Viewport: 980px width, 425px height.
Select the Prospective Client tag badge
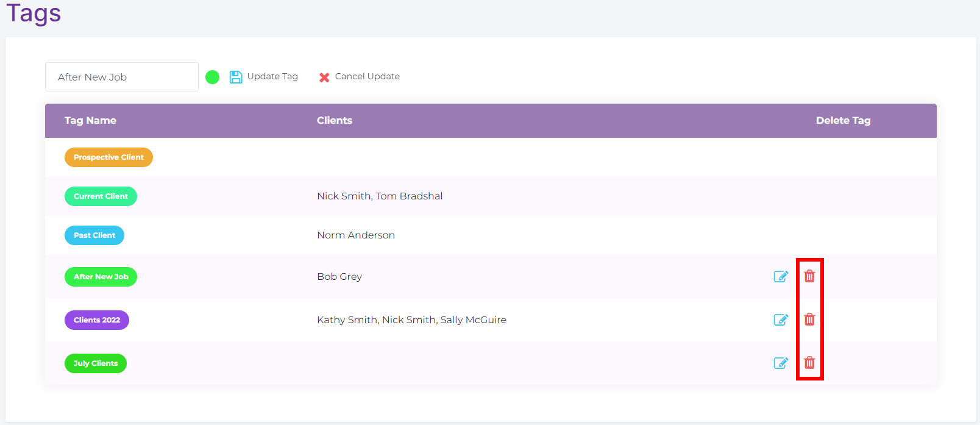click(108, 157)
